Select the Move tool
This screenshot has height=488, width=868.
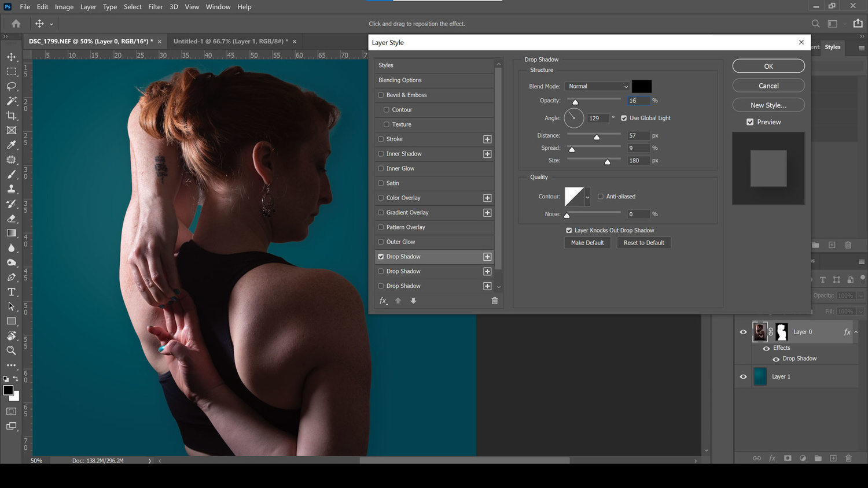[x=11, y=57]
